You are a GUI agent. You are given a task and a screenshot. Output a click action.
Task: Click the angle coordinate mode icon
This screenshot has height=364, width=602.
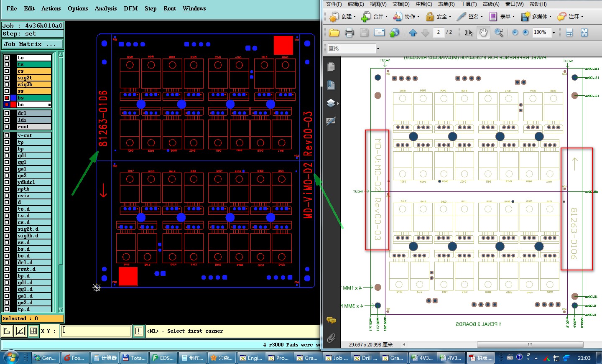coord(20,331)
